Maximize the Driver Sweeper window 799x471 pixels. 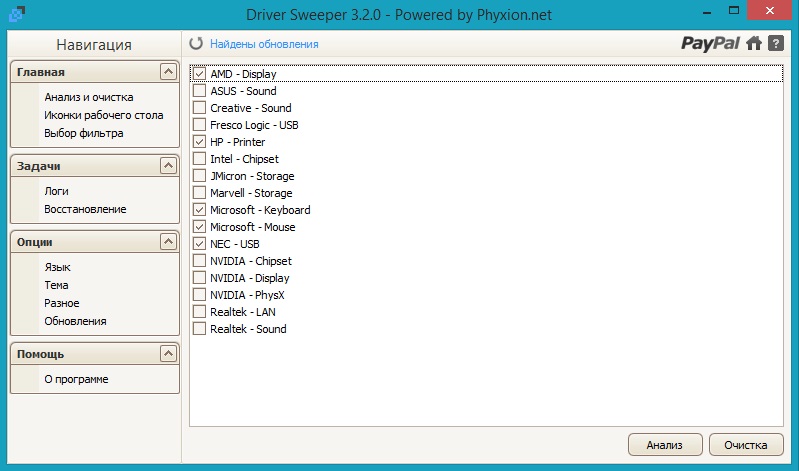point(734,10)
